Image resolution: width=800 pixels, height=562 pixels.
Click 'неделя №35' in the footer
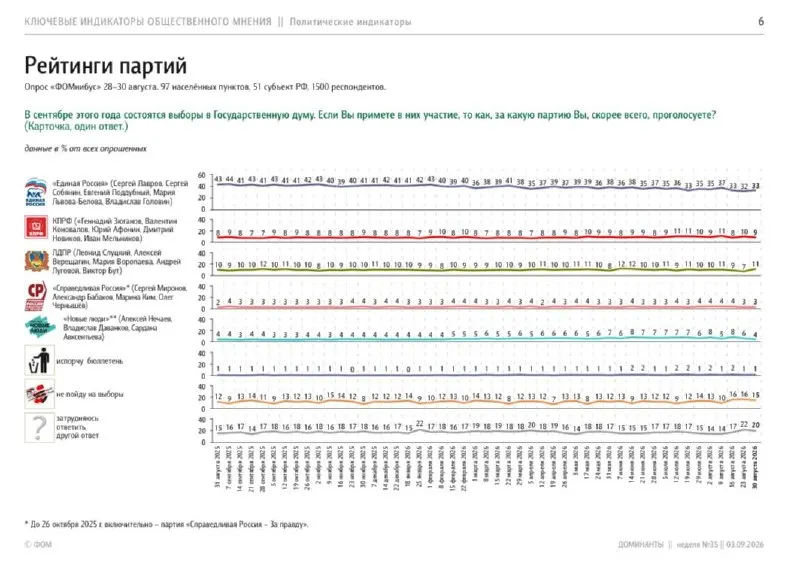697,544
